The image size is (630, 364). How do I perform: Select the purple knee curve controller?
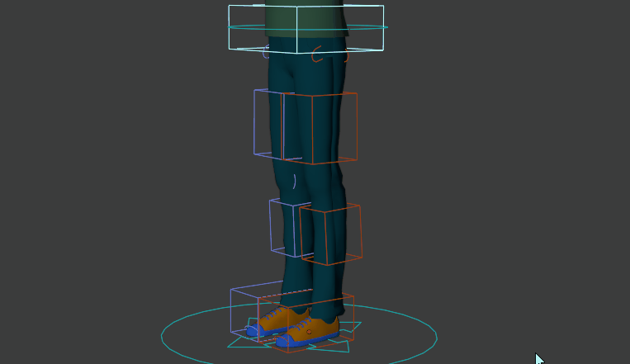tap(295, 182)
